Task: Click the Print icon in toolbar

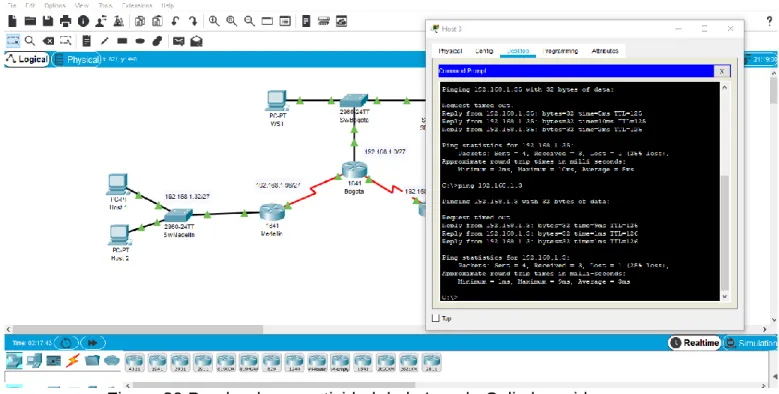Action: click(x=65, y=21)
